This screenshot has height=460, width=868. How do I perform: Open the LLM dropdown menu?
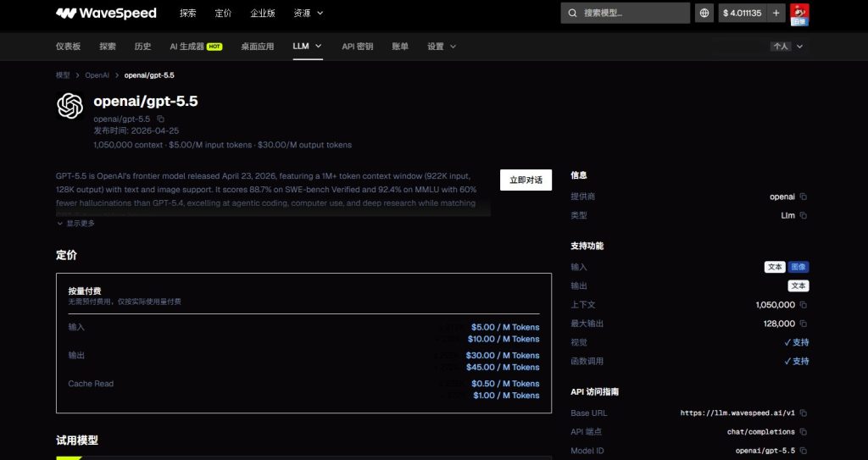pos(307,46)
